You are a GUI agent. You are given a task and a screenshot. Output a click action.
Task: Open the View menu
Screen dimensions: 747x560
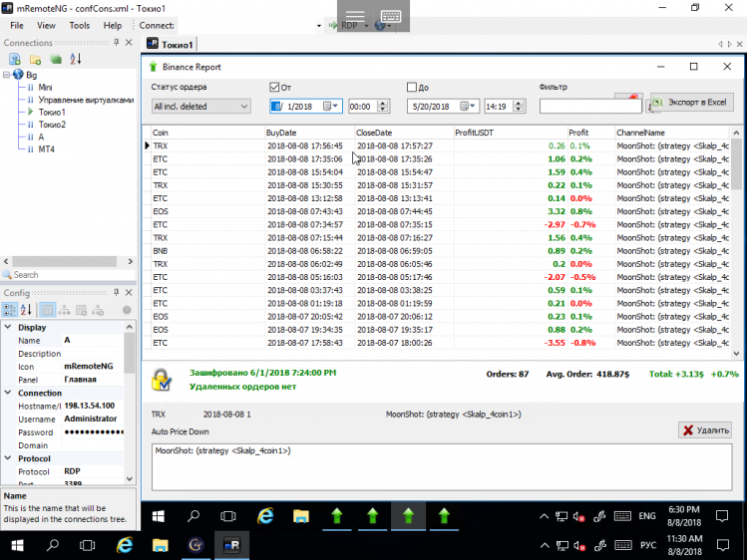[x=46, y=26]
